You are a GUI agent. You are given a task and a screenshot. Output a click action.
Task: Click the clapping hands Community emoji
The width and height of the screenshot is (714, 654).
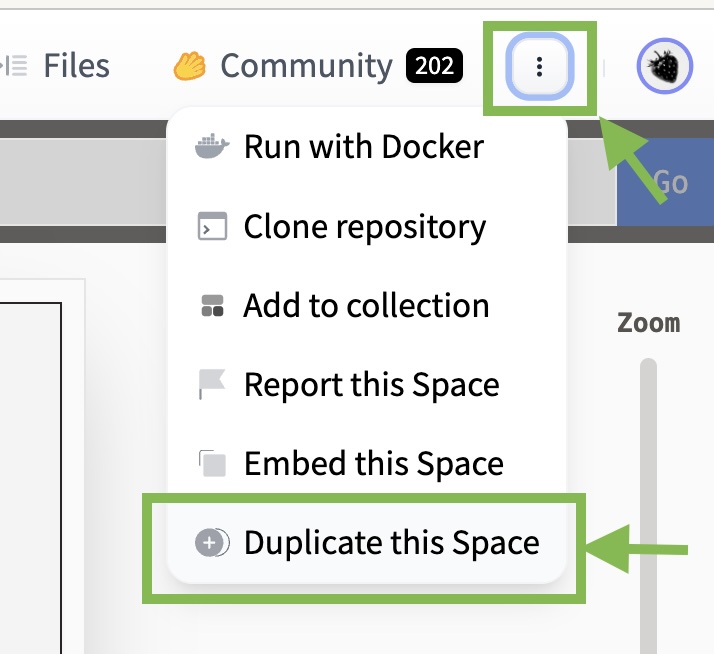tap(188, 66)
